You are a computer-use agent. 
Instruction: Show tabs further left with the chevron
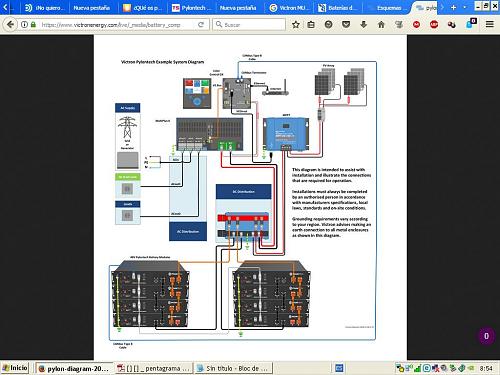(6, 7)
